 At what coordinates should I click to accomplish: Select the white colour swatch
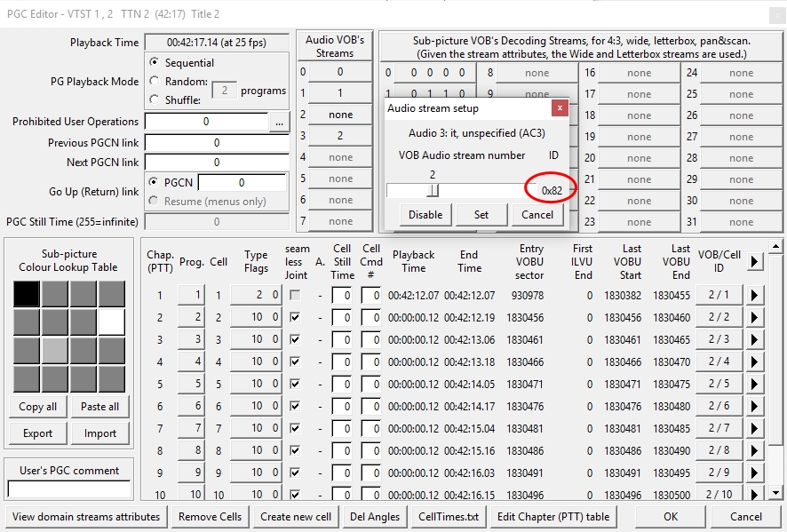[111, 322]
